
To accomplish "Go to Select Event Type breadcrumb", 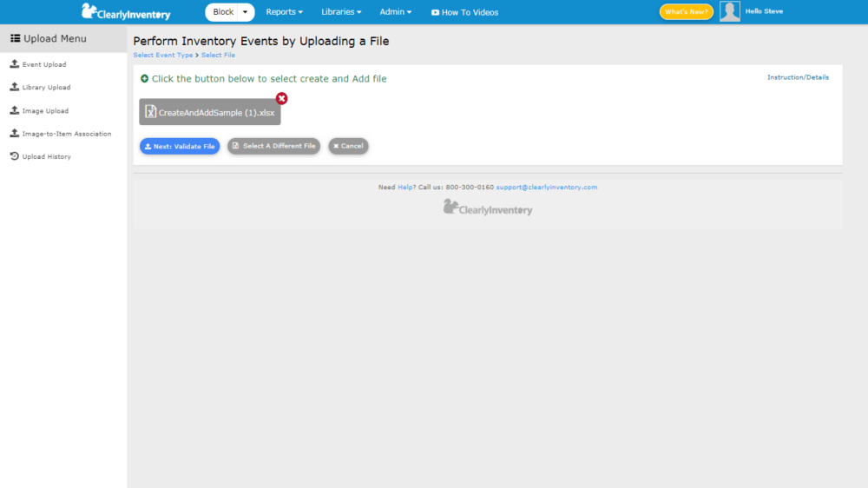I will (x=163, y=55).
